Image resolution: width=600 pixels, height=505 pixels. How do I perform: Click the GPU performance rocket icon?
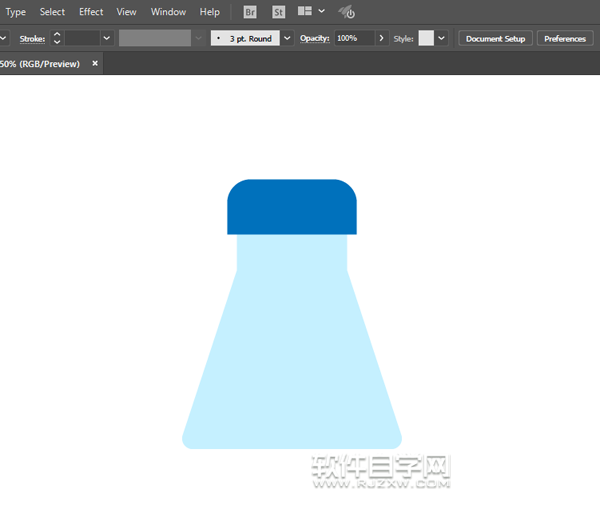(346, 12)
